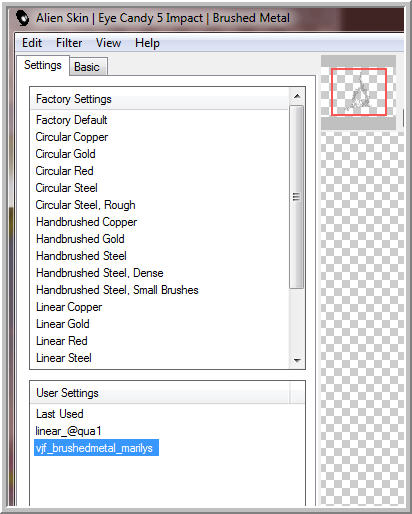Click the scroll up arrow of Factory Settings list
Viewport: 412px width, 514px height.
pyautogui.click(x=297, y=96)
